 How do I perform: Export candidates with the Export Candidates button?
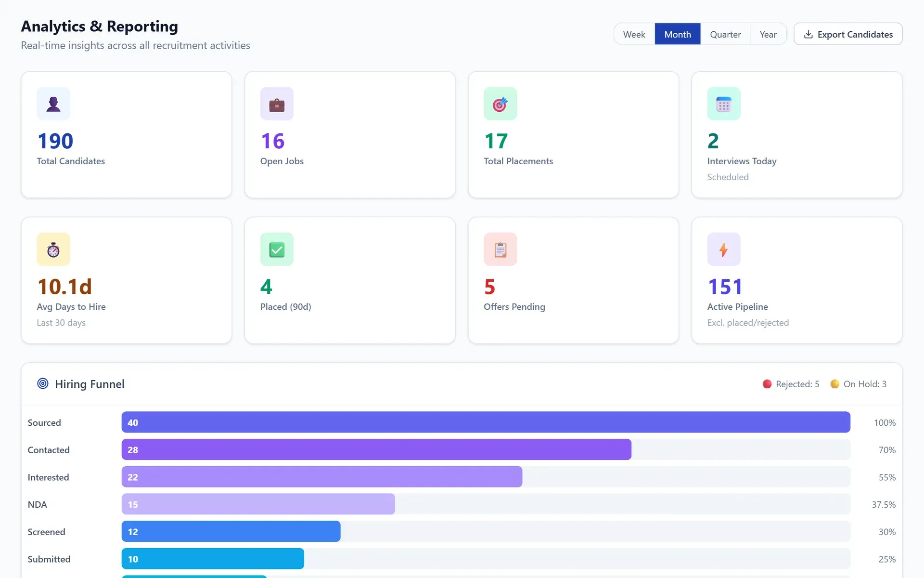(847, 34)
